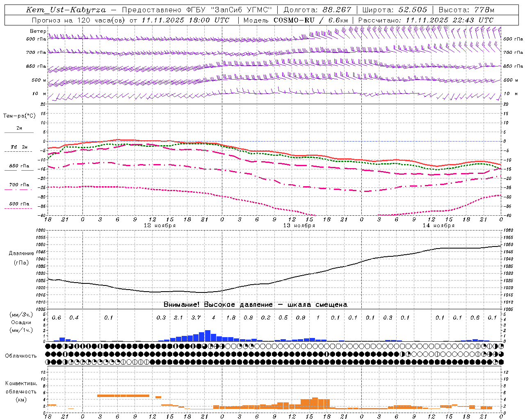The image size is (525, 420).
Task: Click the (мм/1ч.) precipitation unit label
Action: click(21, 330)
